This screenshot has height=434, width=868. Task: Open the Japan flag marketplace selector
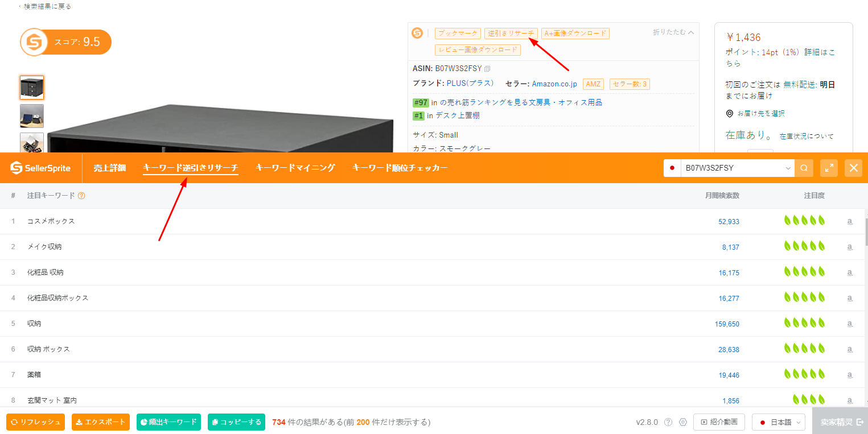(672, 168)
